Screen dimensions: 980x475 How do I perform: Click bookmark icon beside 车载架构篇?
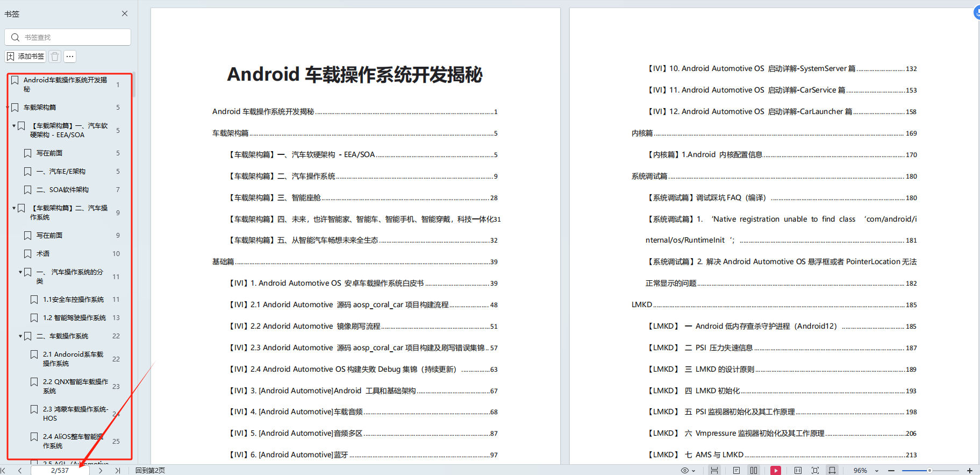click(15, 108)
